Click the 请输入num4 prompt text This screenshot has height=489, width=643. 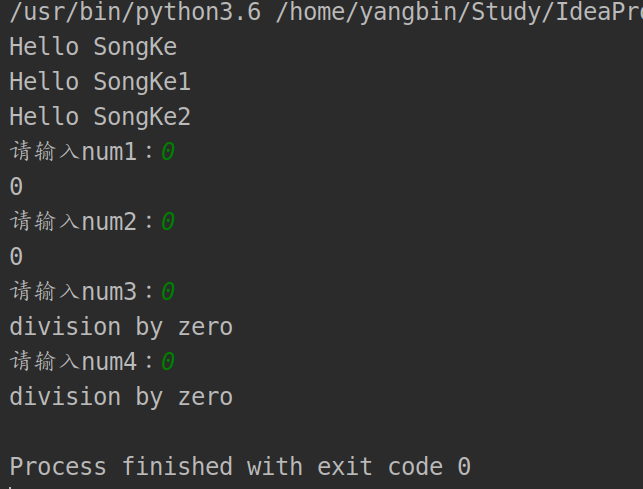coord(81,361)
